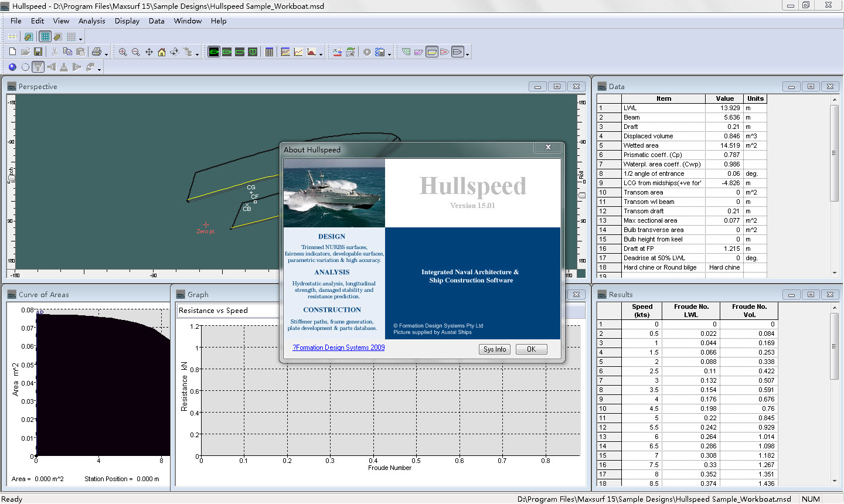The width and height of the screenshot is (844, 504).
Task: Open dropdown arrow after the assembly tree icon
Action: click(197, 55)
